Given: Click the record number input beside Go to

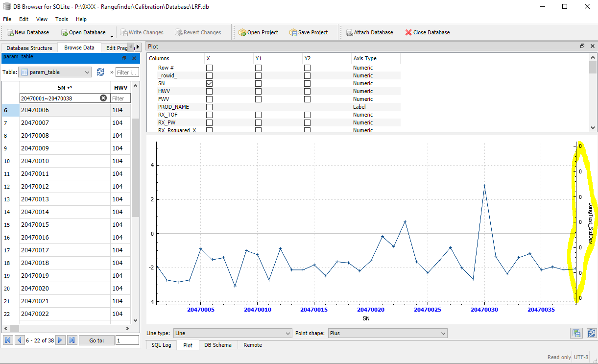Looking at the screenshot, I should pyautogui.click(x=126, y=340).
